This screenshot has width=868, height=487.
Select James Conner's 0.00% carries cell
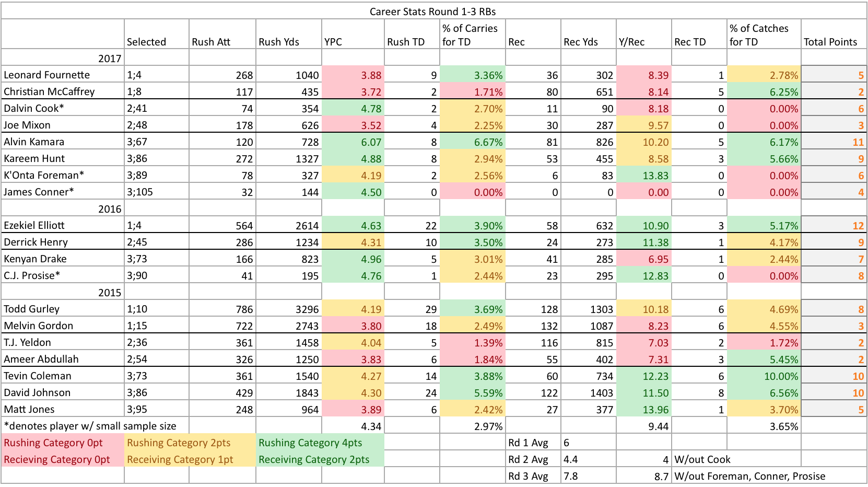pos(473,192)
